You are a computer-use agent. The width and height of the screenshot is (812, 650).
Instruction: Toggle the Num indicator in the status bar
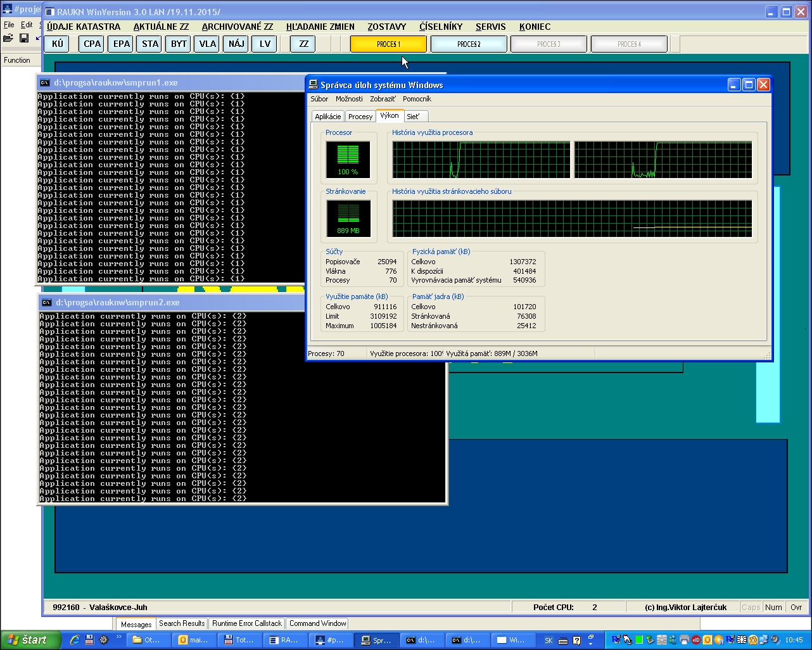coord(773,607)
